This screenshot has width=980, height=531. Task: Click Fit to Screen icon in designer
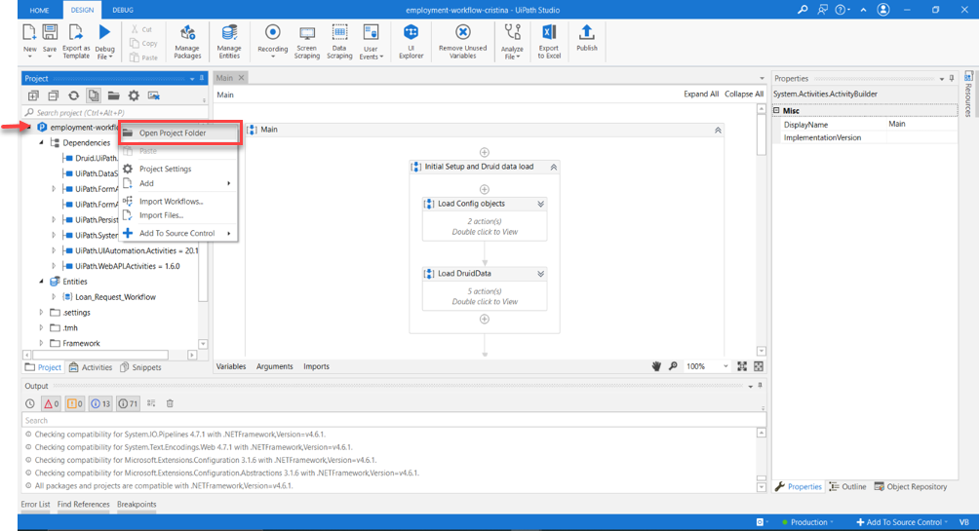pos(742,366)
